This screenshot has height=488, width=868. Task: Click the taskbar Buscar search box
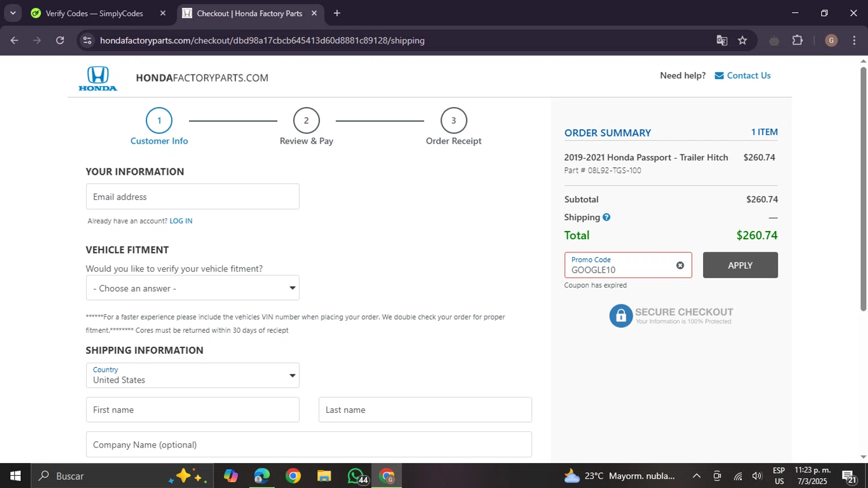coord(122,476)
